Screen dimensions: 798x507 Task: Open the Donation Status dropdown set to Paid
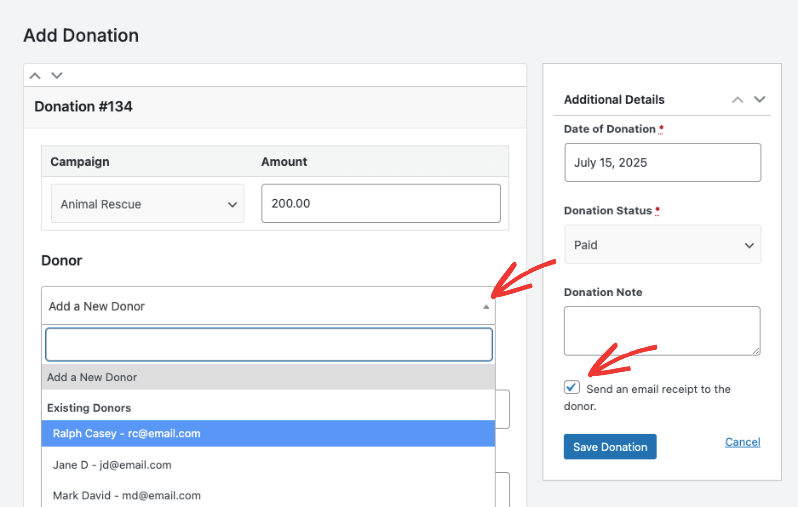click(663, 245)
